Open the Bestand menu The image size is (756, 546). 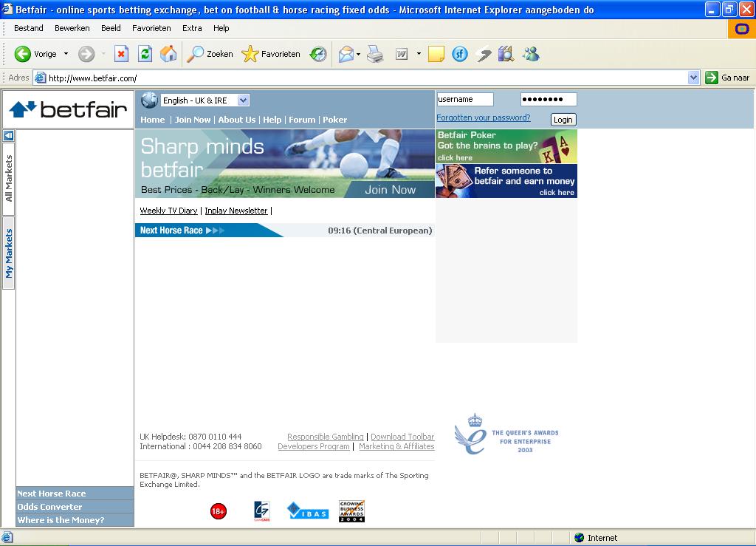tap(29, 28)
